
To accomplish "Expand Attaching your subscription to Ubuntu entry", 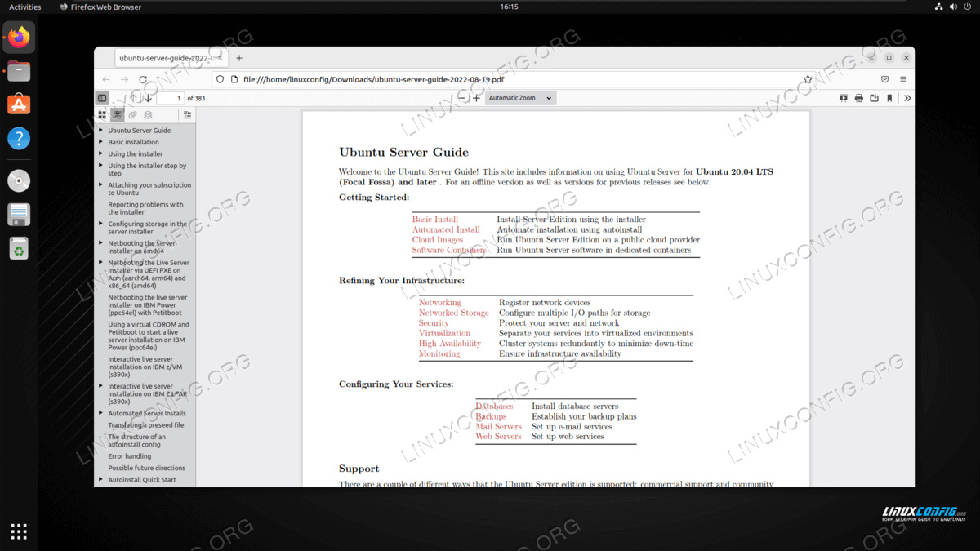I will (101, 185).
